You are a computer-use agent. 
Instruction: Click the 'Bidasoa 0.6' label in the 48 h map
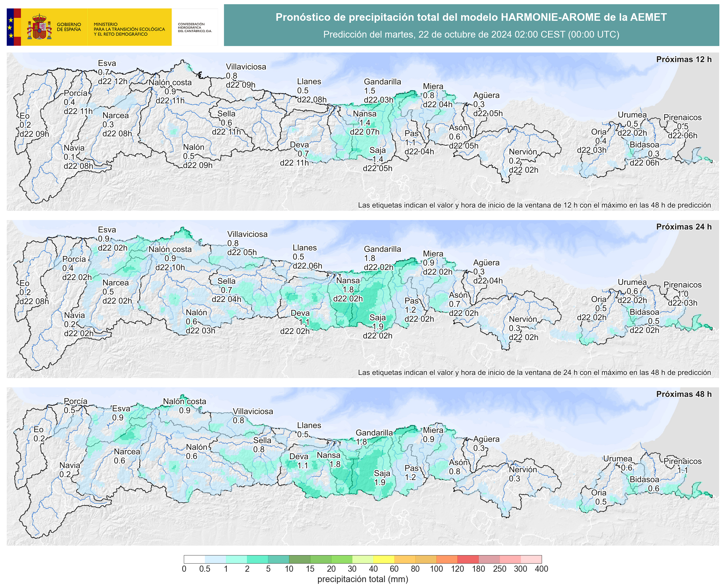[x=644, y=484]
